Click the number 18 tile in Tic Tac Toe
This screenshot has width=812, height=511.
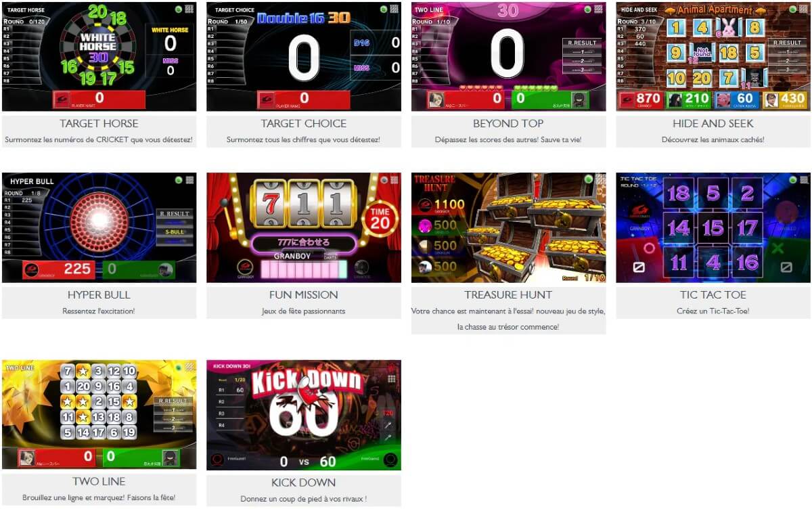click(679, 194)
